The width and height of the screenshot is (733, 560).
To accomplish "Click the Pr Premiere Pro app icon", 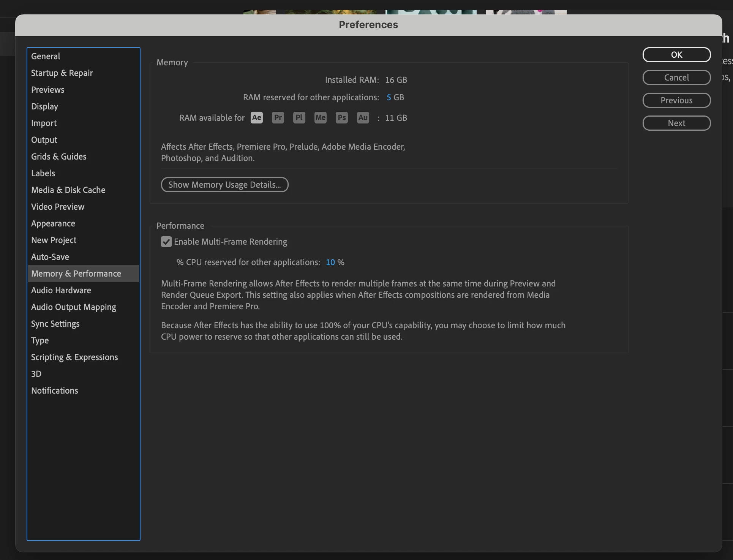I will pos(278,118).
